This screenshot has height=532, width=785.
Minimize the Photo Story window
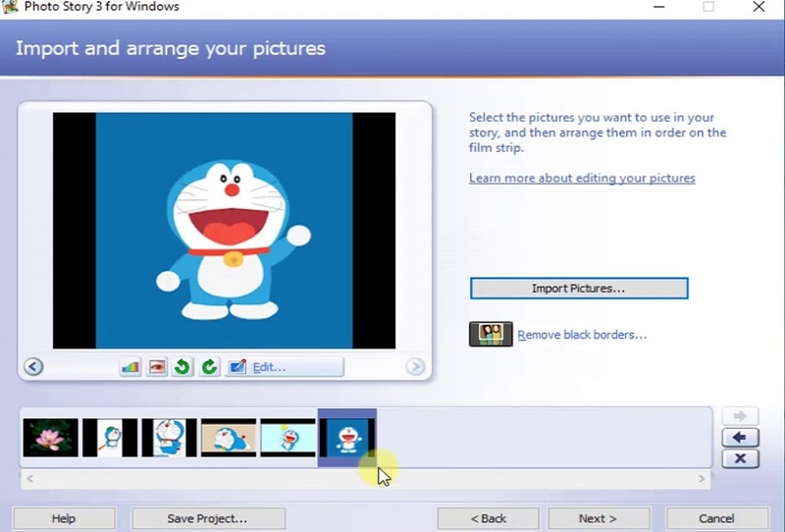pyautogui.click(x=658, y=7)
